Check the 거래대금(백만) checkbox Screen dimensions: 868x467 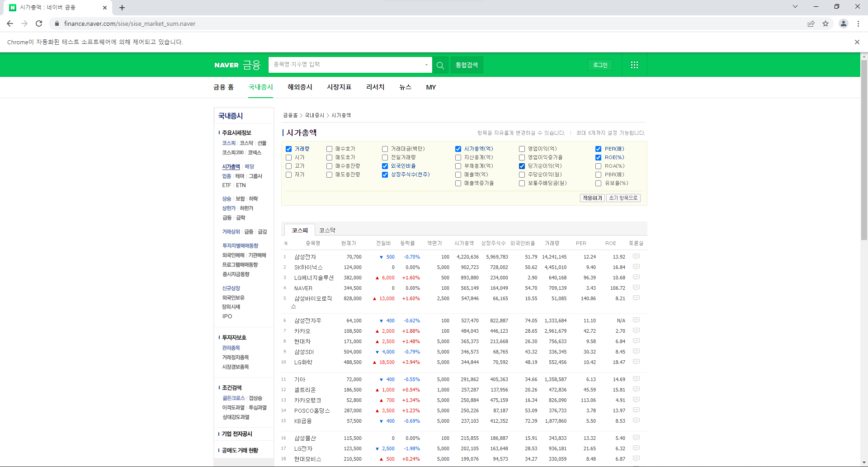[x=385, y=149]
